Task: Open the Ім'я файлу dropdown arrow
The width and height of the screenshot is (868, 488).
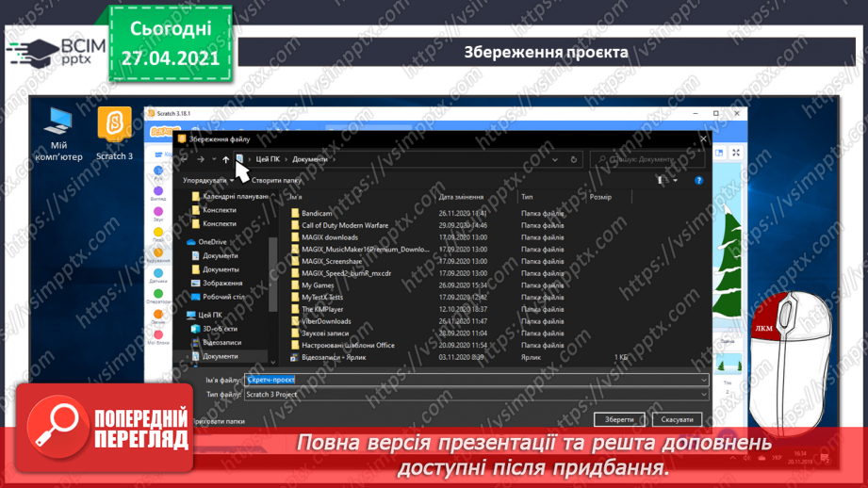Action: 704,380
